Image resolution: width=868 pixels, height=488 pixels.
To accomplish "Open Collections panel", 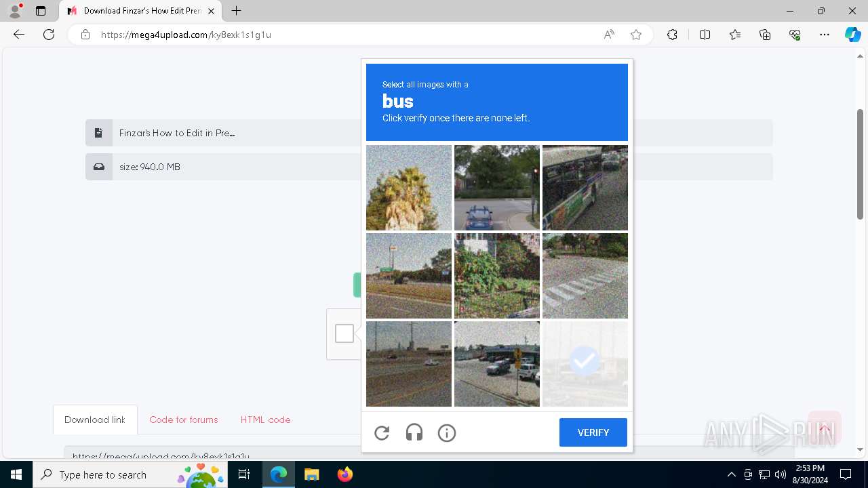I will 765,35.
